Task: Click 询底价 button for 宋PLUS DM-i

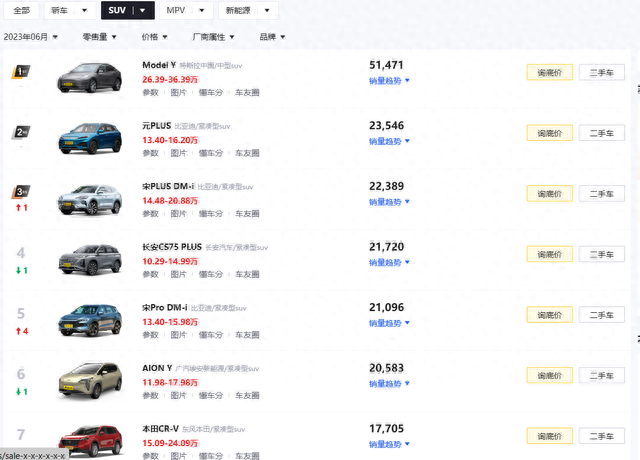Action: click(549, 194)
